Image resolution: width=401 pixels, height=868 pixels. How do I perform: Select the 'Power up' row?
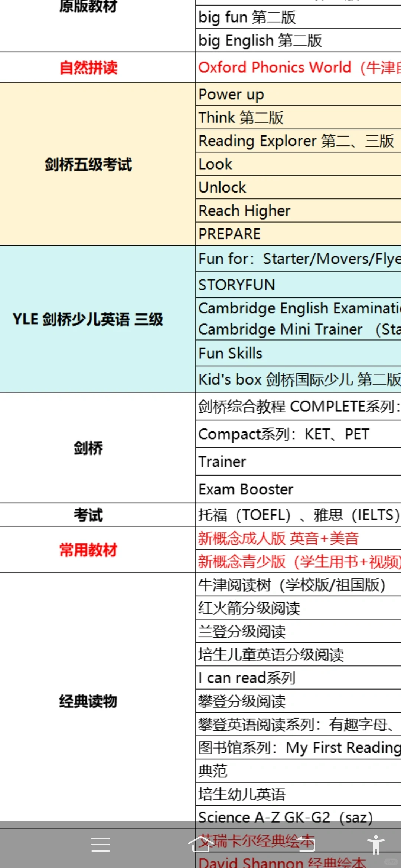click(x=299, y=94)
